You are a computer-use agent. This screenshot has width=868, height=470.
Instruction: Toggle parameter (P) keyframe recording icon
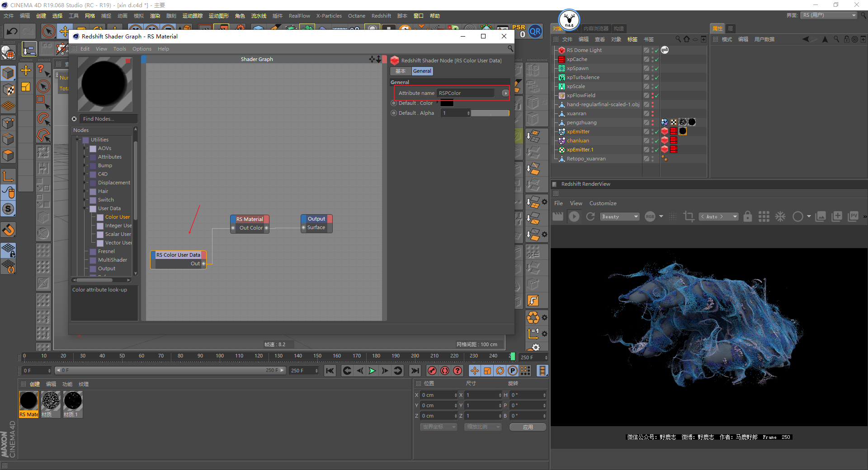click(x=513, y=371)
